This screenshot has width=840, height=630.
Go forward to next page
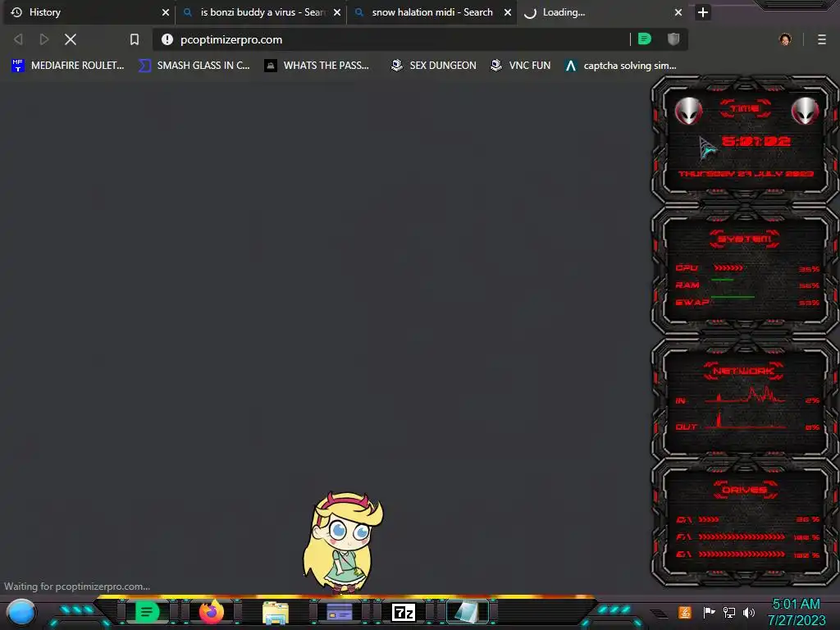pos(44,39)
